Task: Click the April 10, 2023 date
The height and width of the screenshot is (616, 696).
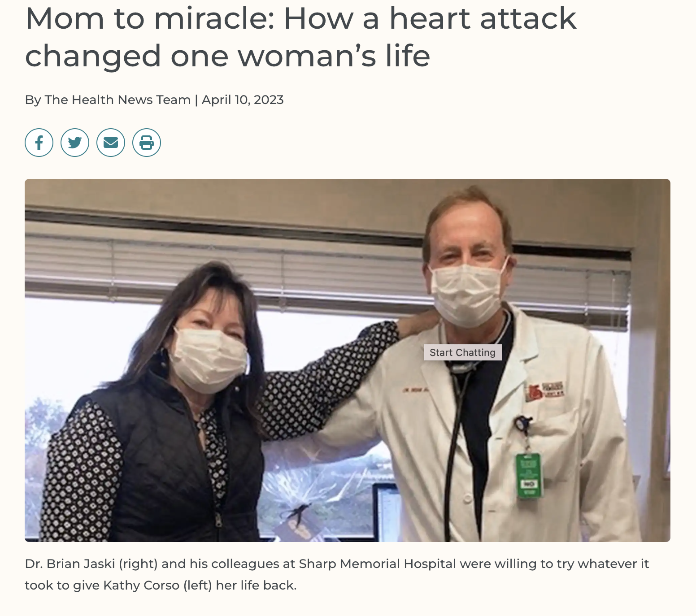Action: 243,100
